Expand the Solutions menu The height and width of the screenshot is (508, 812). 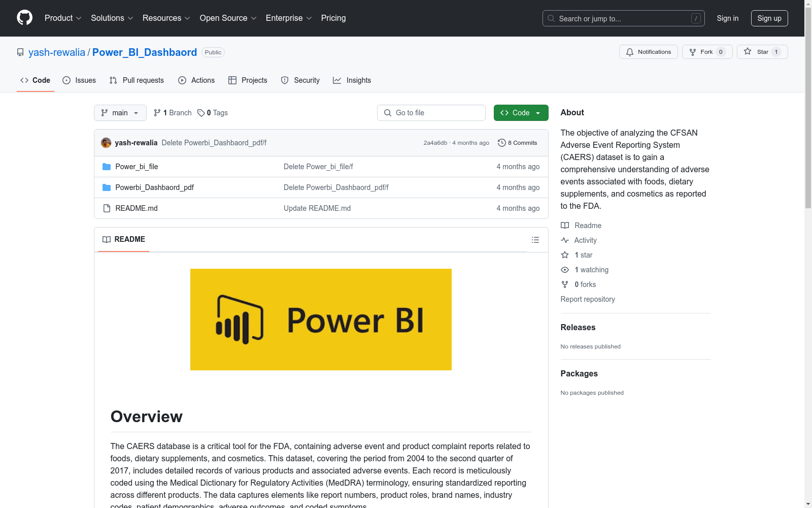(x=112, y=18)
